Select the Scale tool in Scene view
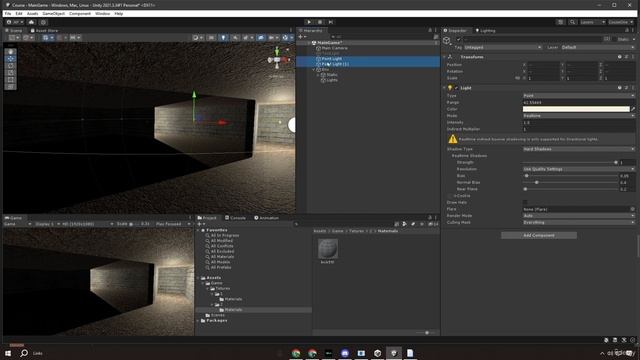 pos(11,73)
